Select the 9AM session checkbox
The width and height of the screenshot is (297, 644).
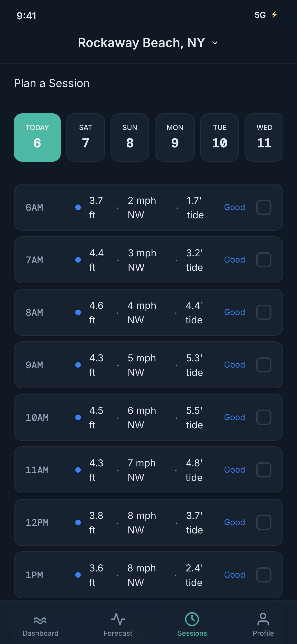(x=264, y=365)
